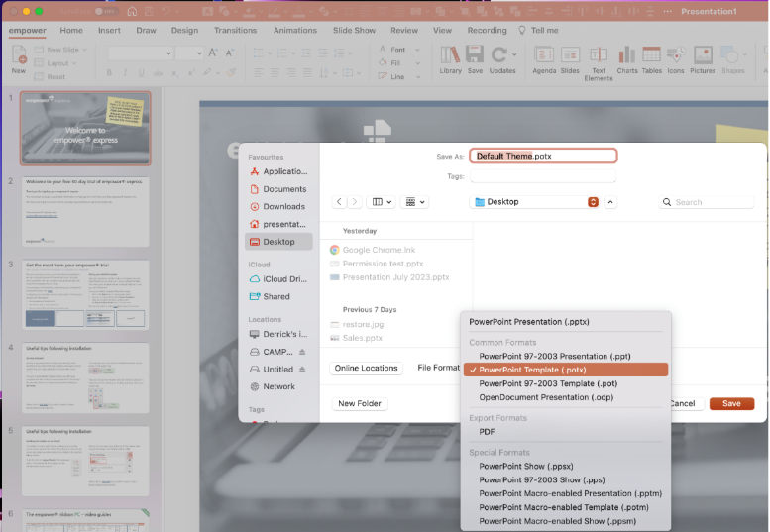Apply bold formatting with B icon

point(109,72)
